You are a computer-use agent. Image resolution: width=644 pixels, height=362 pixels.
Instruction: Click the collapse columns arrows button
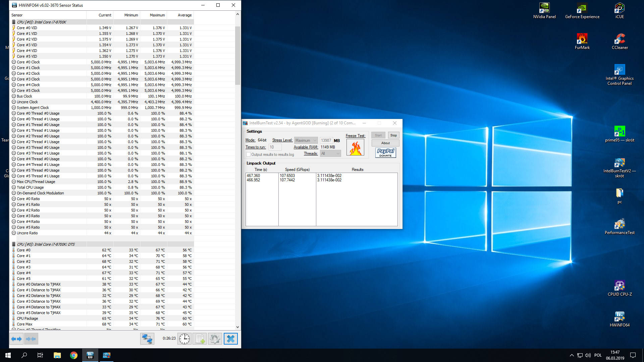click(x=31, y=339)
